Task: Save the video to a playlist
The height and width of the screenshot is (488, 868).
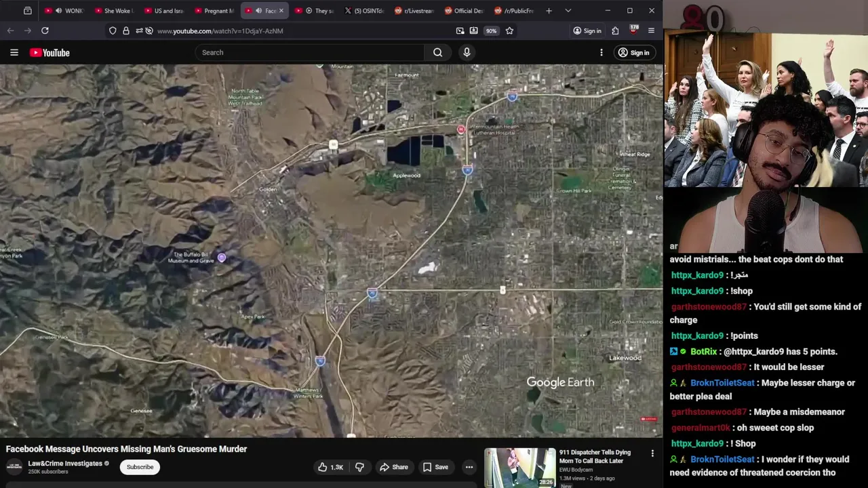Action: (x=435, y=467)
